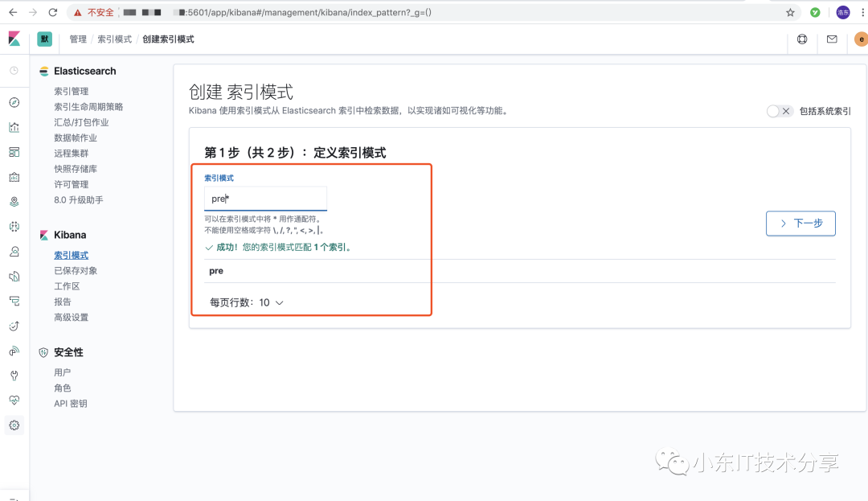The image size is (868, 501).
Task: Click into the 索引模式 input field
Action: click(266, 199)
